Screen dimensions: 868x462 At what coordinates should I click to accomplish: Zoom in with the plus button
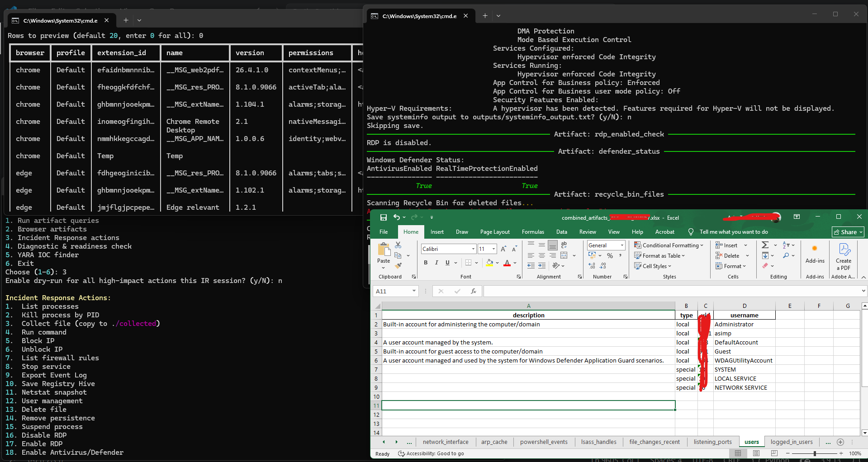(x=841, y=453)
